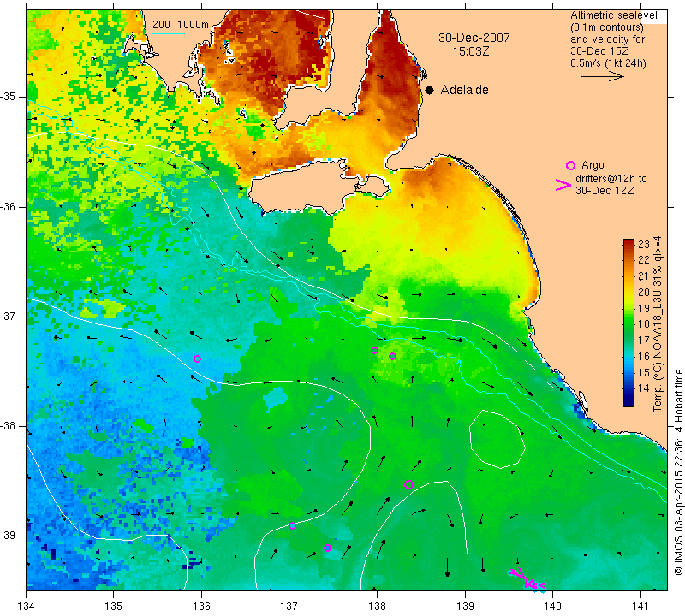Viewport: 685px width, 616px height.
Task: Click the -37 latitude axis label
Action: click(x=9, y=316)
